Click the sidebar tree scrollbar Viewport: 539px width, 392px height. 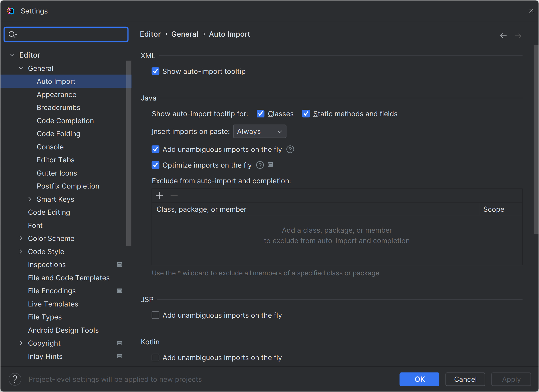[129, 153]
